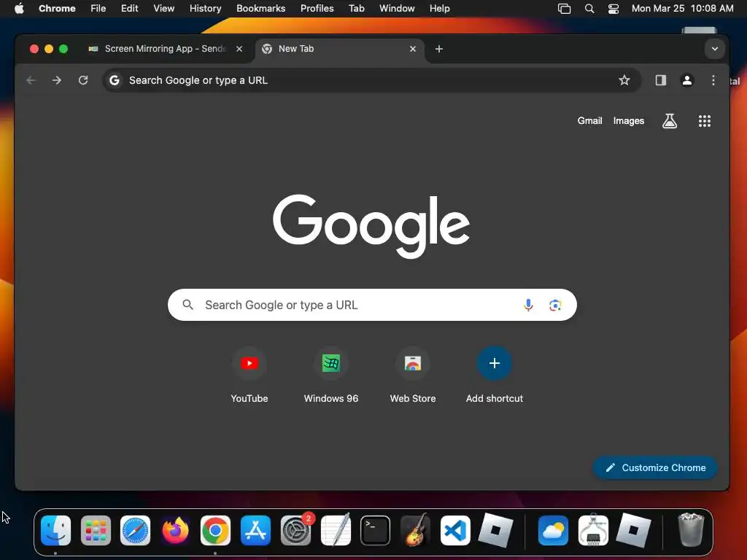Bookmark this tab with the star icon

pos(624,80)
